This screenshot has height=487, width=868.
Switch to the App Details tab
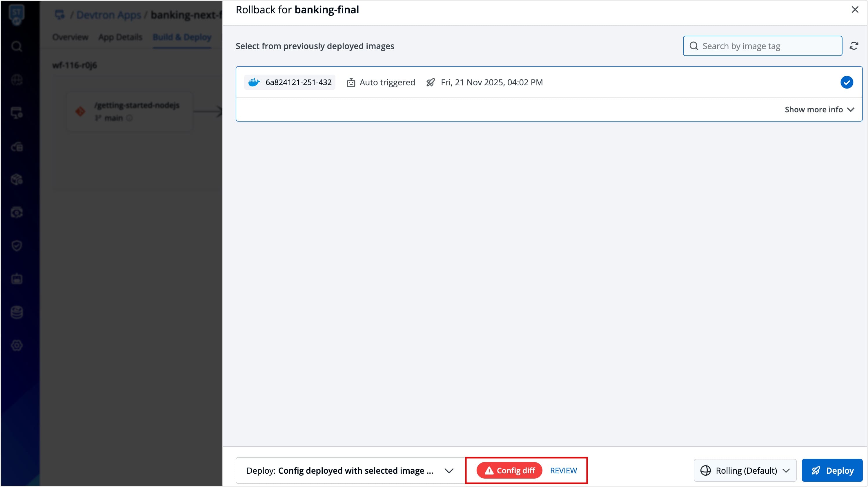(x=120, y=37)
